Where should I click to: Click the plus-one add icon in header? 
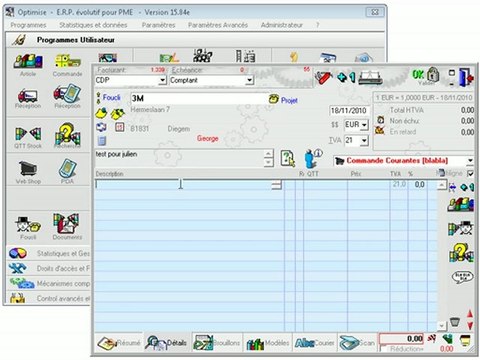346,77
